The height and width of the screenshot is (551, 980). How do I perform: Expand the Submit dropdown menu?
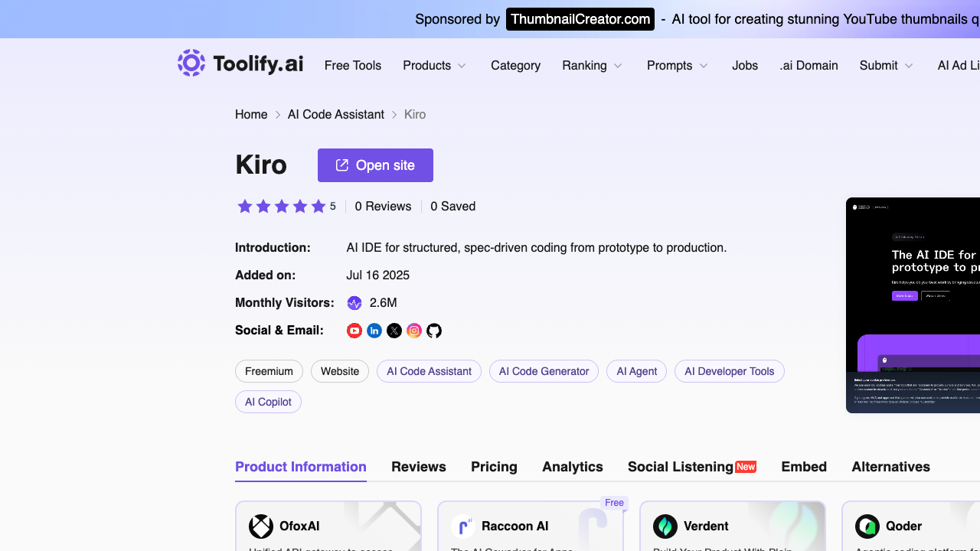(887, 66)
